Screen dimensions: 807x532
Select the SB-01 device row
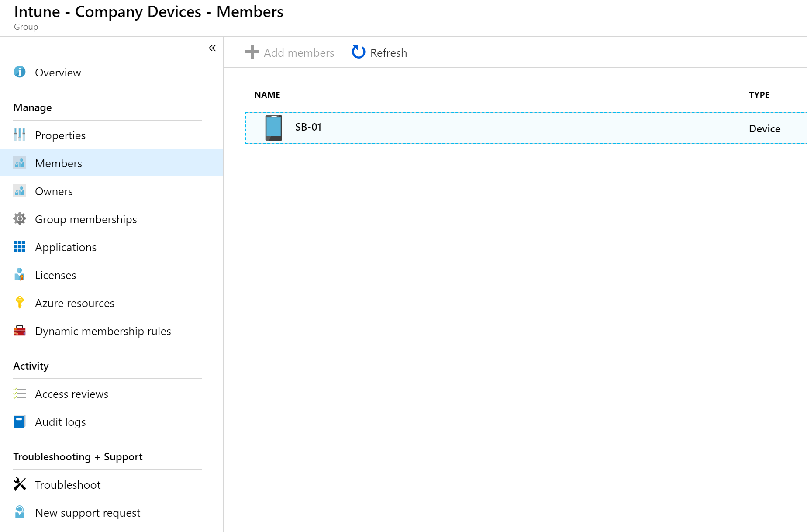point(526,128)
